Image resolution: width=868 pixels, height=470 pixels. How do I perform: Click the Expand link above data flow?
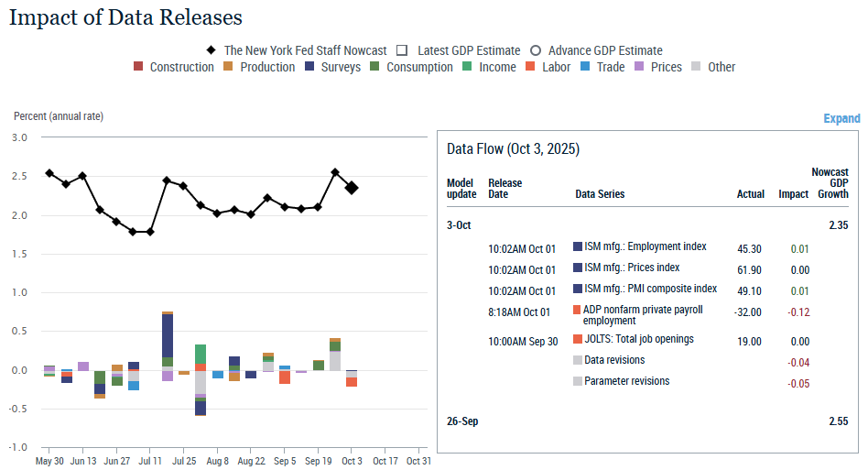841,118
